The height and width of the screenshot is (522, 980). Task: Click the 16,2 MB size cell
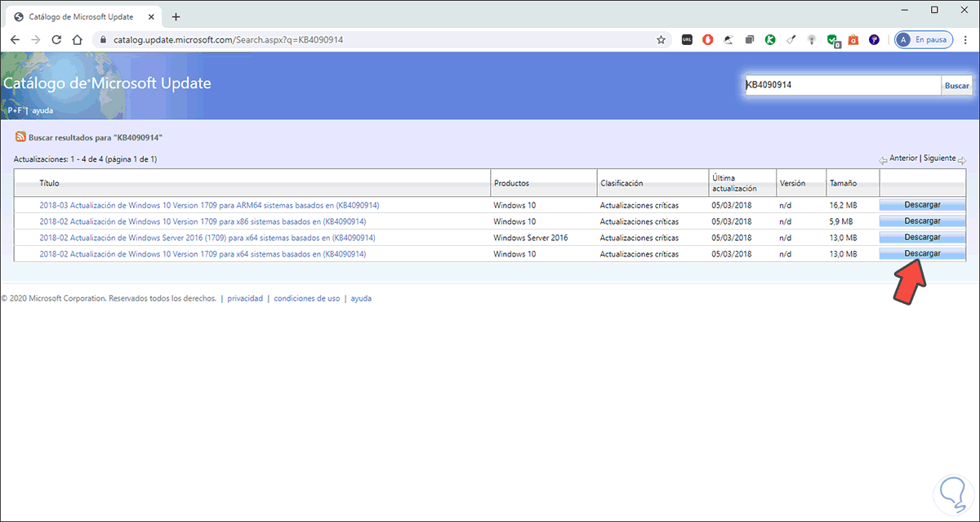pyautogui.click(x=843, y=205)
